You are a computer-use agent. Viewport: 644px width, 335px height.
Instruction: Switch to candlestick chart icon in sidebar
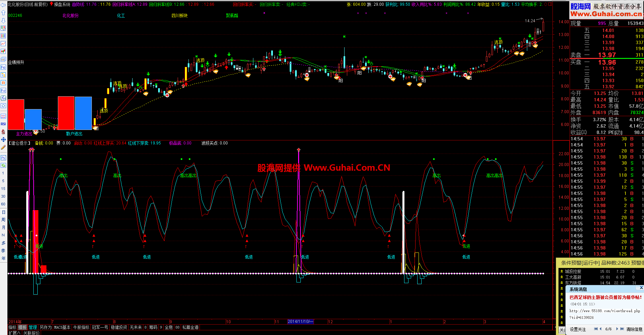click(3, 51)
